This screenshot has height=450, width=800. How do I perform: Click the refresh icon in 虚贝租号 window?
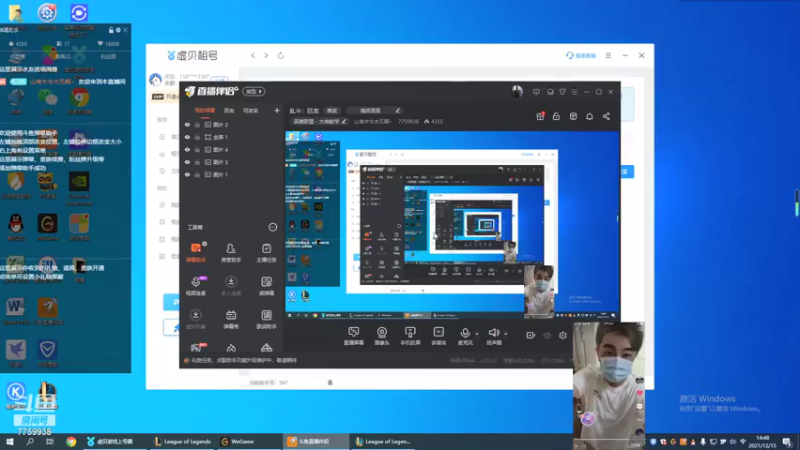[x=281, y=56]
